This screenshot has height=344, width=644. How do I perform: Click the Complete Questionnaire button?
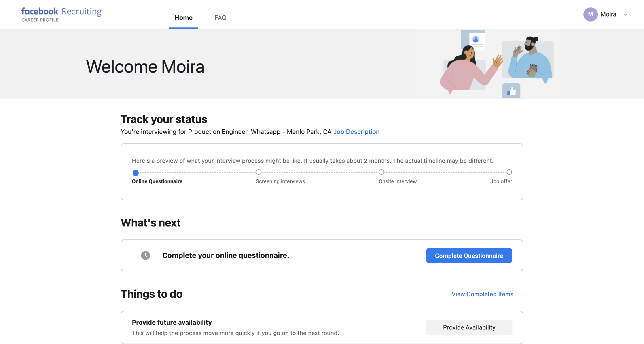(469, 256)
